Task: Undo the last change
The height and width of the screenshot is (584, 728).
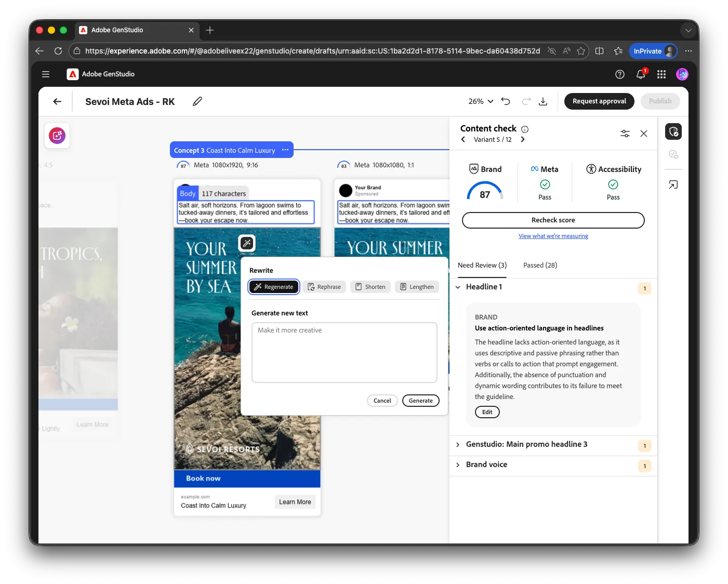Action: (x=506, y=101)
